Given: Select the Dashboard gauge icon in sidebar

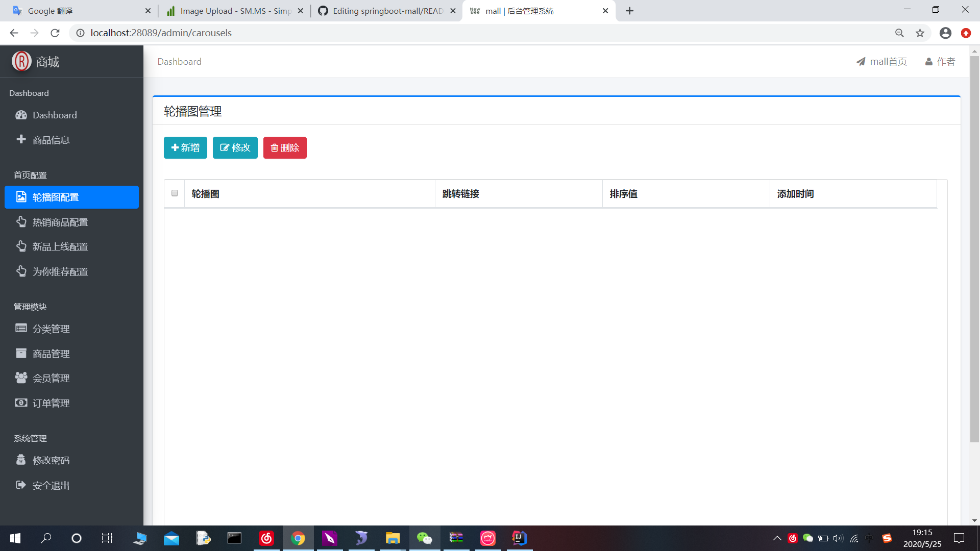Looking at the screenshot, I should click(x=21, y=115).
